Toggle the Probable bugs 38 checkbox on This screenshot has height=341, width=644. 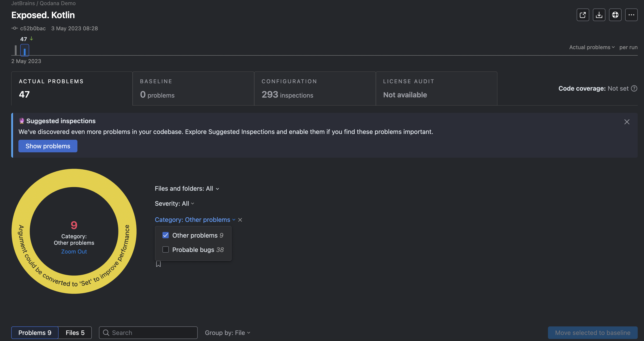[x=166, y=249]
